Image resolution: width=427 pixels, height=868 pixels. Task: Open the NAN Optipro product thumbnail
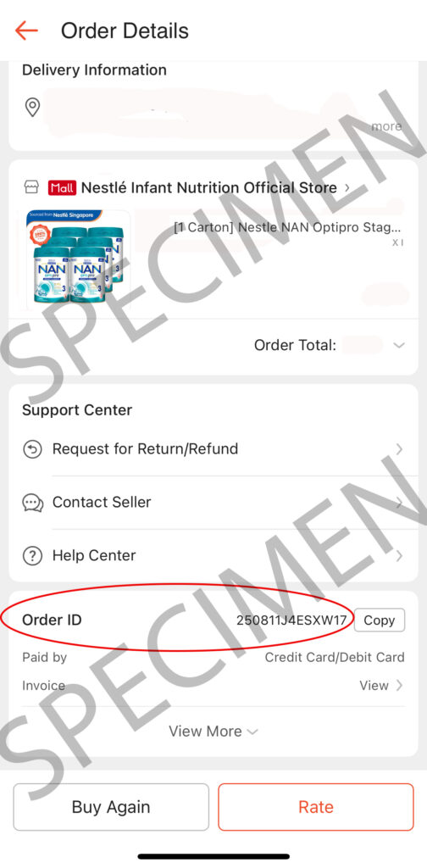click(78, 259)
